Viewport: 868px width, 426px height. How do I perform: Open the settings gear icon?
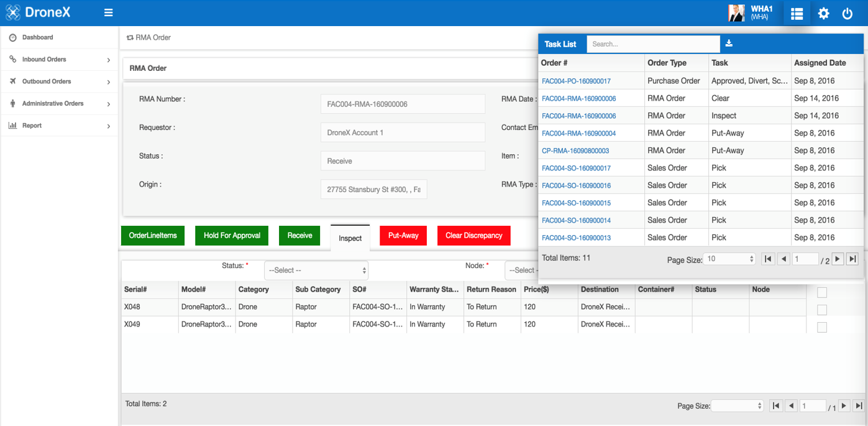pyautogui.click(x=823, y=13)
